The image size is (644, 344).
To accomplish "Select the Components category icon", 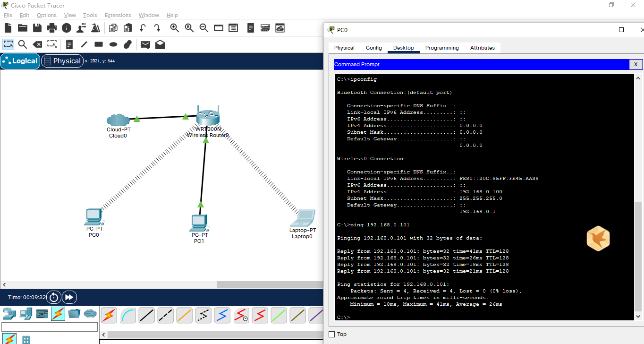I will [x=42, y=313].
